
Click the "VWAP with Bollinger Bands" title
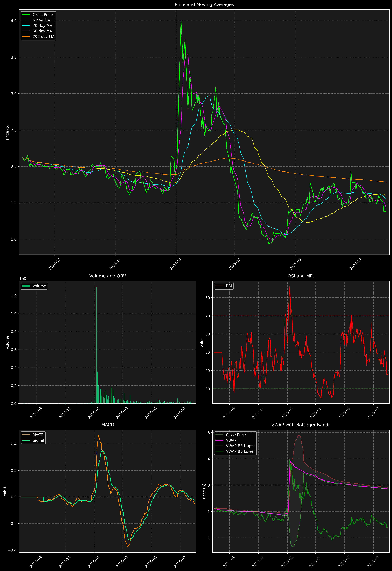click(x=301, y=425)
